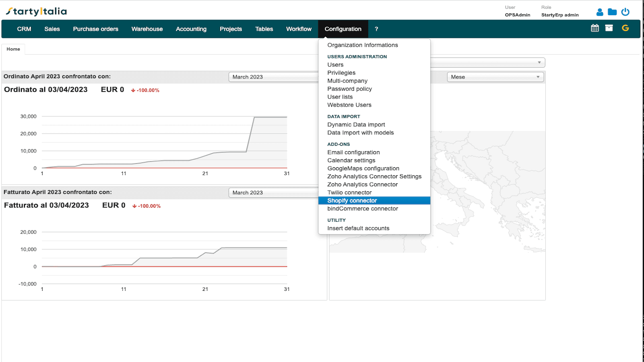Click the yellow Google G icon
The height and width of the screenshot is (362, 644).
pyautogui.click(x=625, y=28)
